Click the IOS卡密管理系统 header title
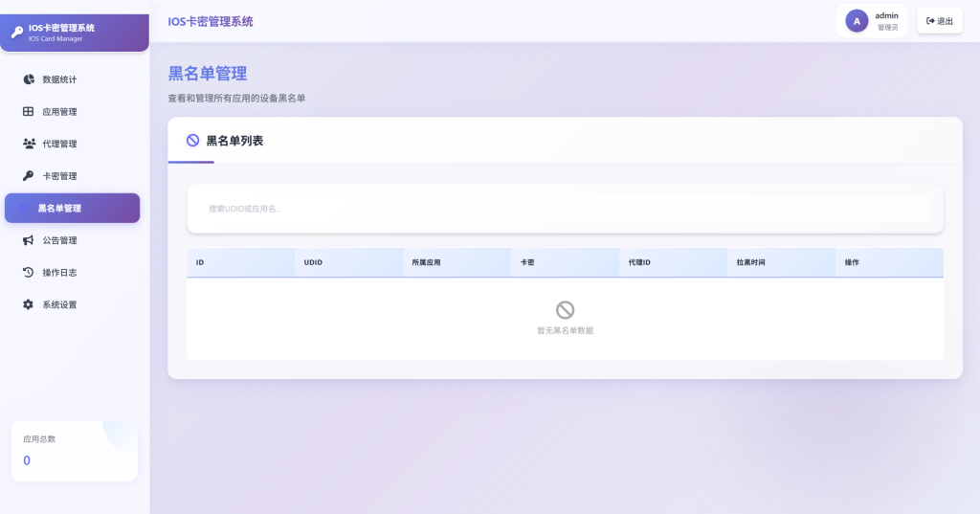This screenshot has height=514, width=980. [211, 21]
